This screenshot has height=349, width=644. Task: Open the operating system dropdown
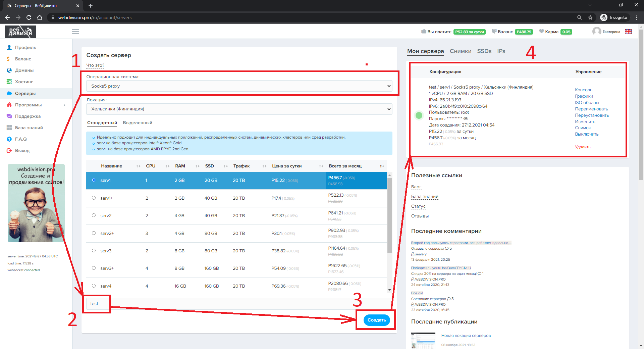239,86
